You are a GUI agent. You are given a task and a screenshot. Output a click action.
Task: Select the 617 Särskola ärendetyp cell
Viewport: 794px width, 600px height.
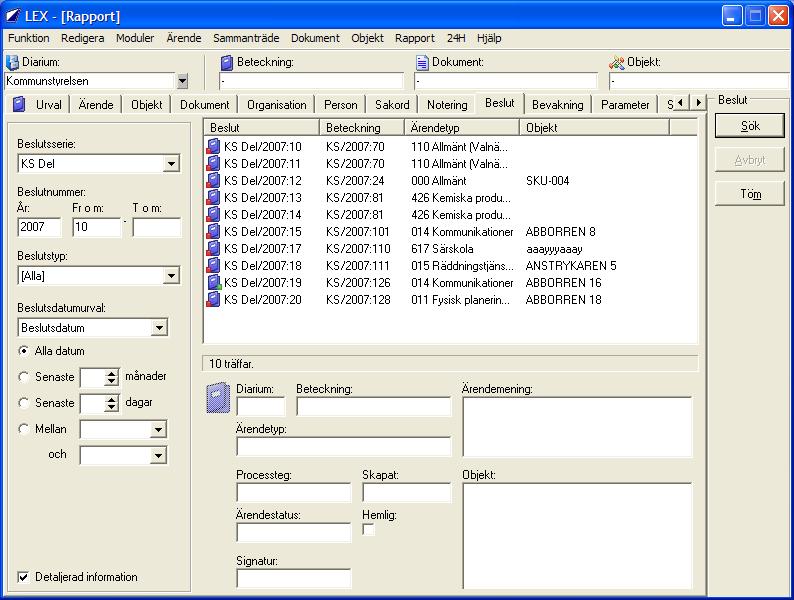(442, 249)
